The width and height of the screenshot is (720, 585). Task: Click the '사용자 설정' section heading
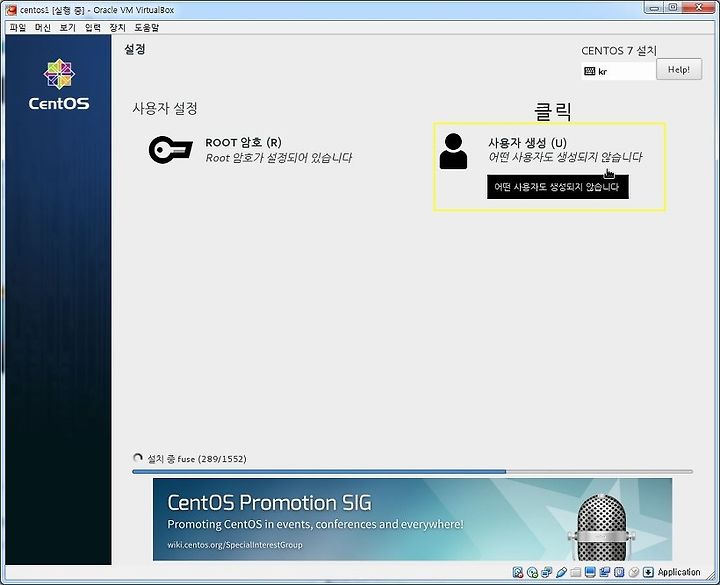click(x=165, y=108)
